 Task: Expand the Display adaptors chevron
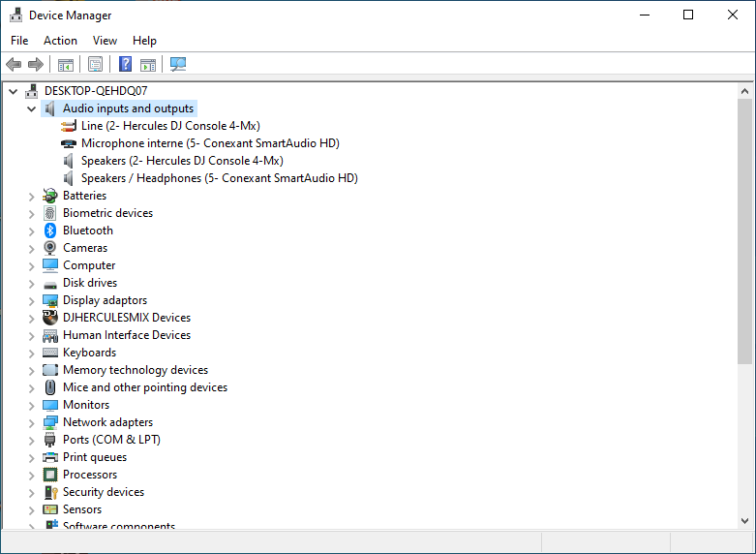tap(31, 301)
